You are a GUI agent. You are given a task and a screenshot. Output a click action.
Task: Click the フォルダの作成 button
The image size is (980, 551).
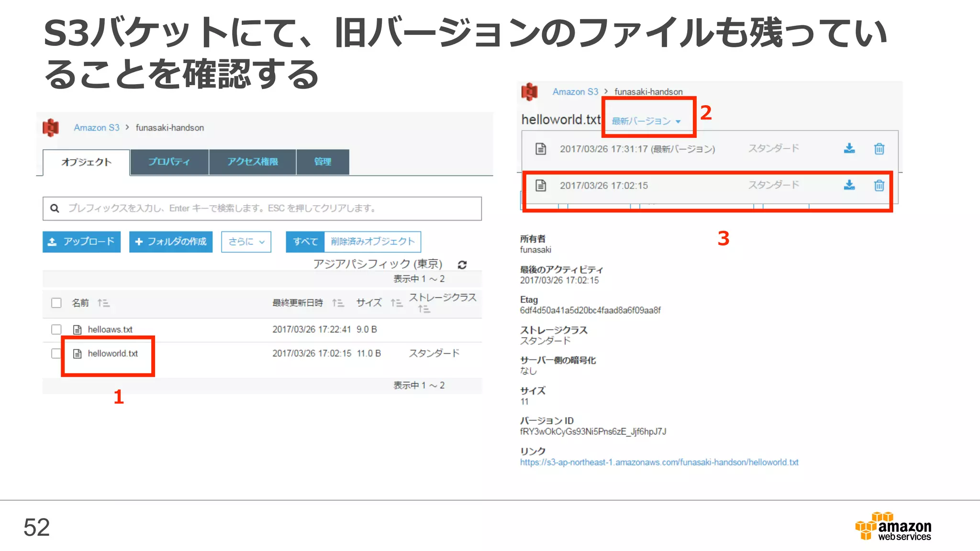coord(171,242)
